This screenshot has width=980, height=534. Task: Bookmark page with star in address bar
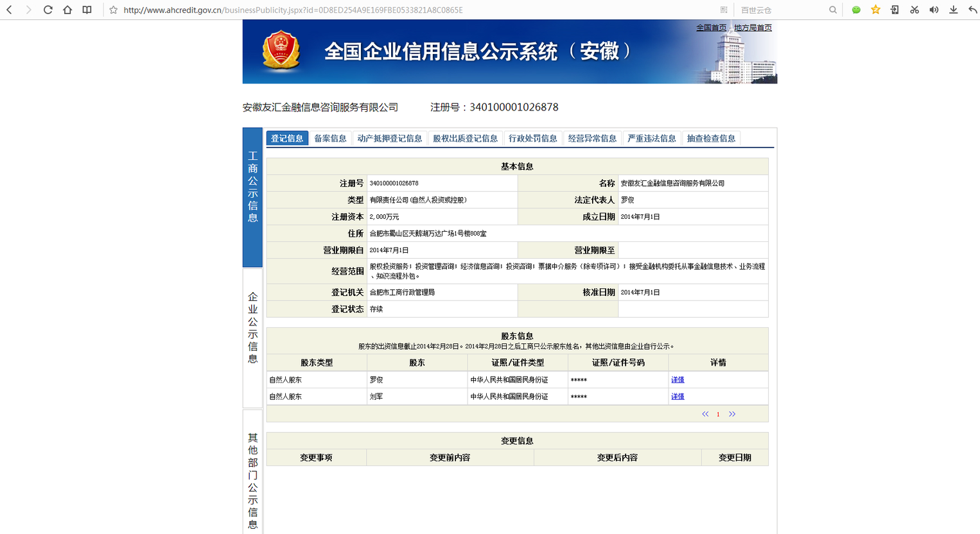click(114, 10)
